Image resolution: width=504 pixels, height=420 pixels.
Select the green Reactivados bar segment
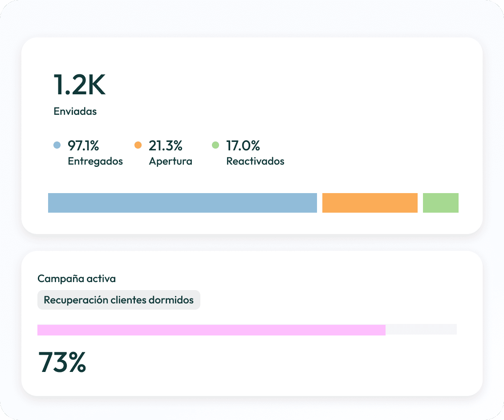coord(440,202)
